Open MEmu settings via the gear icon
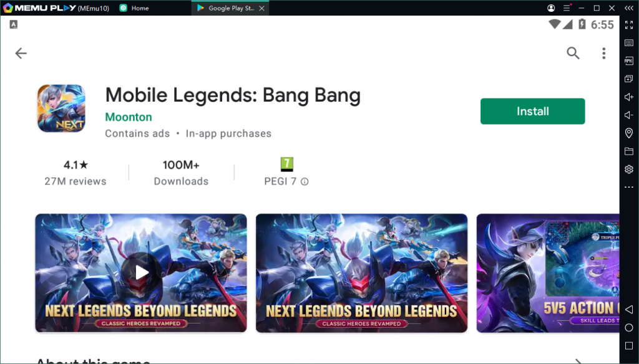The image size is (639, 364). pos(629,169)
